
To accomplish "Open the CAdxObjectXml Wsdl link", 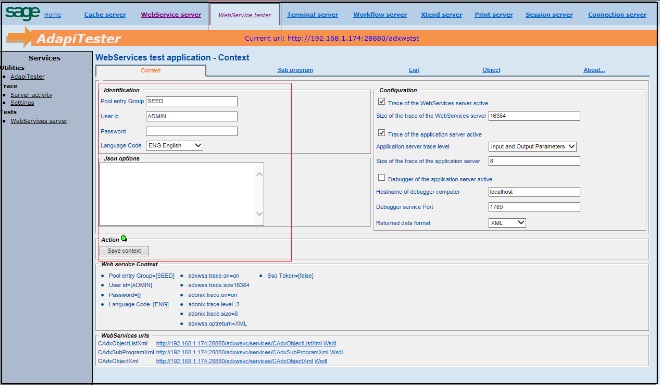I will [x=241, y=361].
